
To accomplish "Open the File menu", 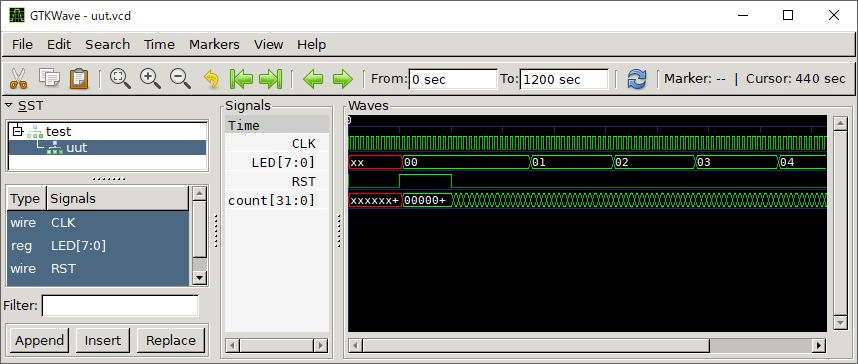I will click(x=22, y=44).
